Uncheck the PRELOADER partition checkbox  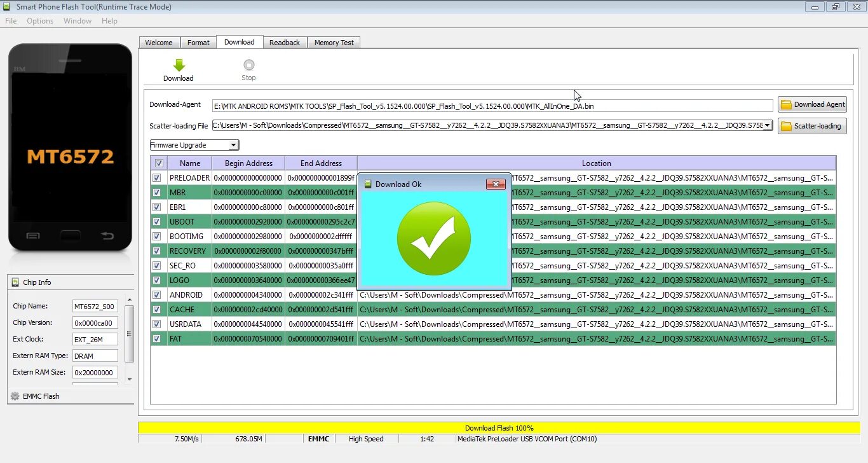[x=157, y=178]
